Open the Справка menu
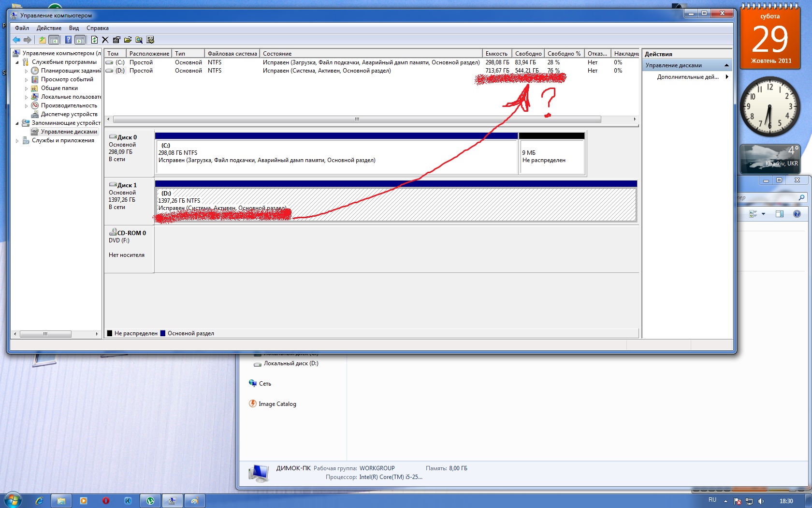 tap(98, 28)
